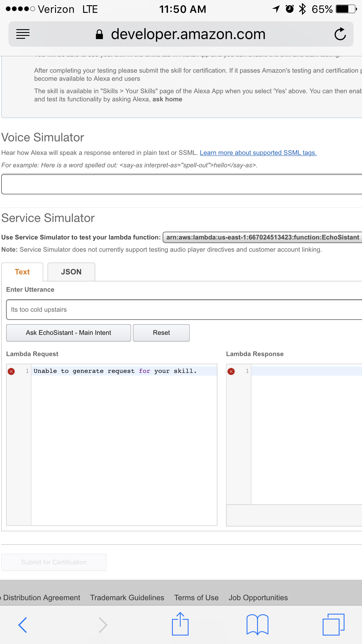Tap the Safari back arrow
Viewport: 362px width, 644px height.
click(x=23, y=625)
